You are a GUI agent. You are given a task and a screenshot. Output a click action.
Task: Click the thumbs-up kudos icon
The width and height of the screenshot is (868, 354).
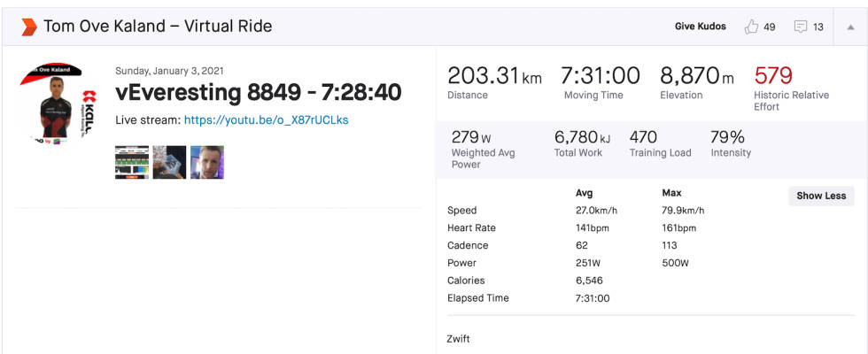click(x=751, y=27)
